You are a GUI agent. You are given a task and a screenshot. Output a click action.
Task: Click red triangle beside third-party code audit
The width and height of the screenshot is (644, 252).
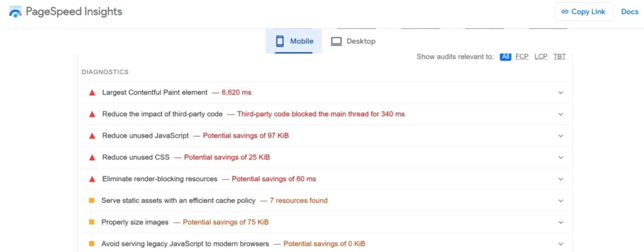(92, 114)
